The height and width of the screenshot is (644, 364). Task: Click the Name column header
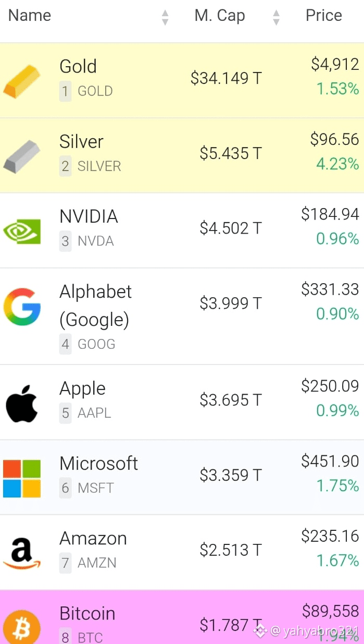tap(30, 16)
